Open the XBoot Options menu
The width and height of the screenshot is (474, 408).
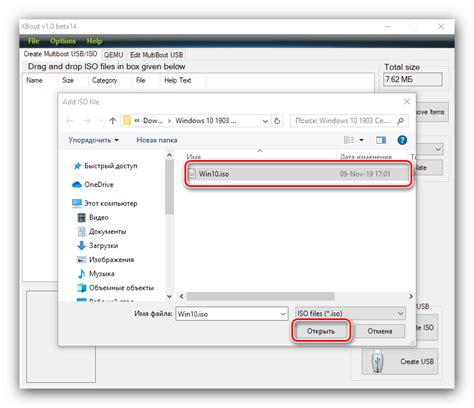point(63,41)
